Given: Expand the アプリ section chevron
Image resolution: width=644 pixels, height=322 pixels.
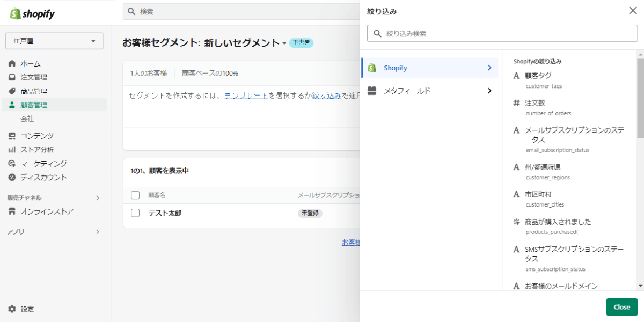Looking at the screenshot, I should click(x=98, y=232).
